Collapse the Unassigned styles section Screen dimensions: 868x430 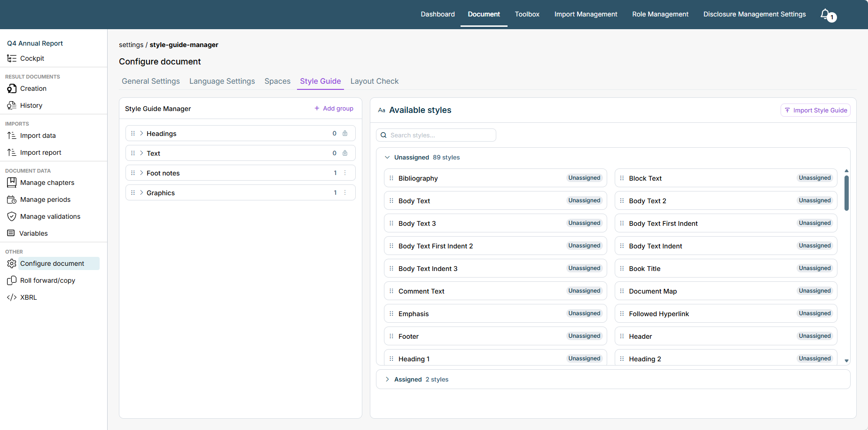pos(387,157)
